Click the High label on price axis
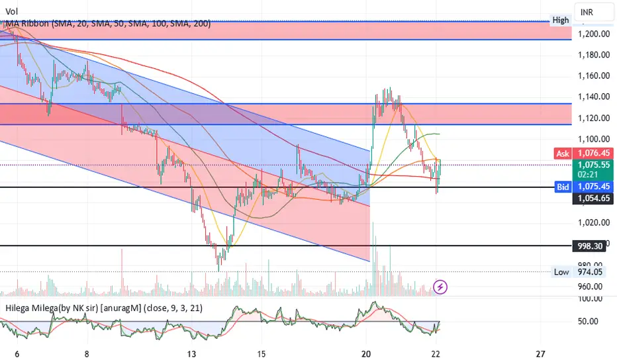 [x=560, y=20]
